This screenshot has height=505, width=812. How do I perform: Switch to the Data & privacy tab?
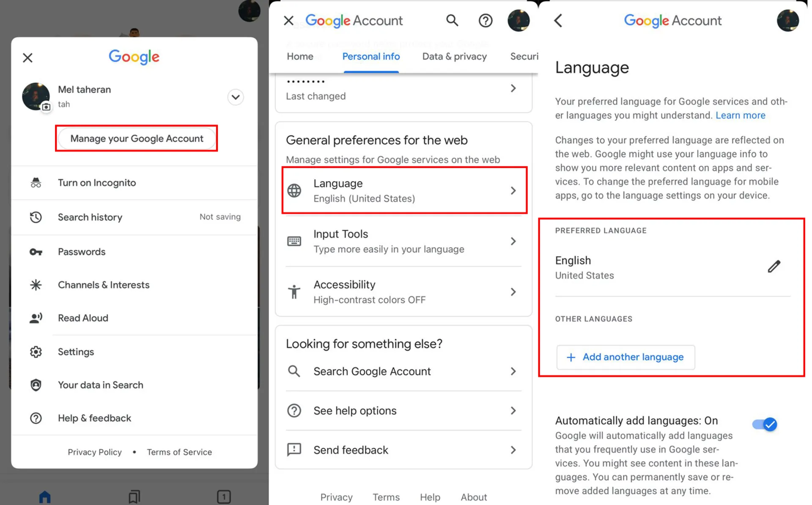(x=454, y=57)
